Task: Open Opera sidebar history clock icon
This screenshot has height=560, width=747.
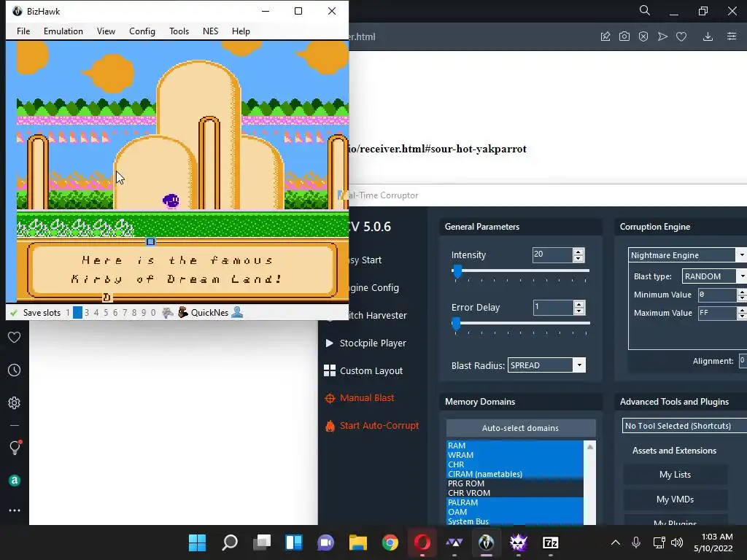Action: tap(15, 370)
